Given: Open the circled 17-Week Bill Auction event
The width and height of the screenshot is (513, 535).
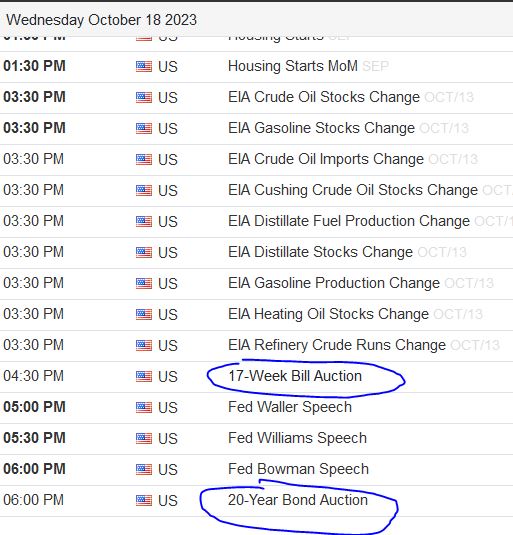Looking at the screenshot, I should pyautogui.click(x=295, y=376).
